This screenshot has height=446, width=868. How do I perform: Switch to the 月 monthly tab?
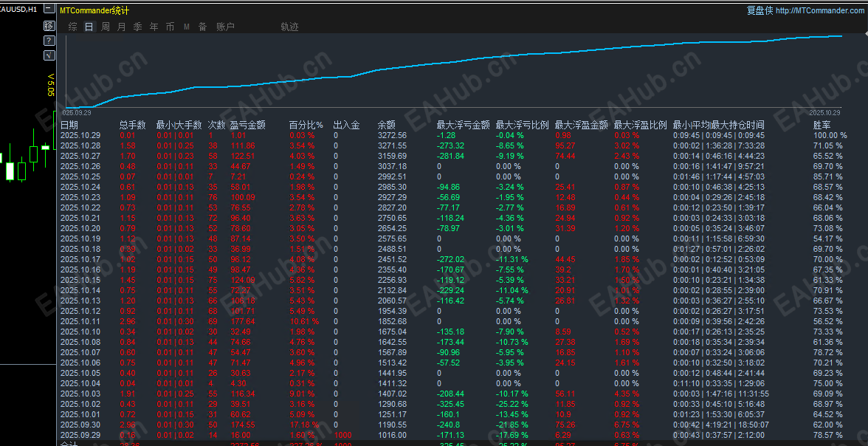[121, 27]
